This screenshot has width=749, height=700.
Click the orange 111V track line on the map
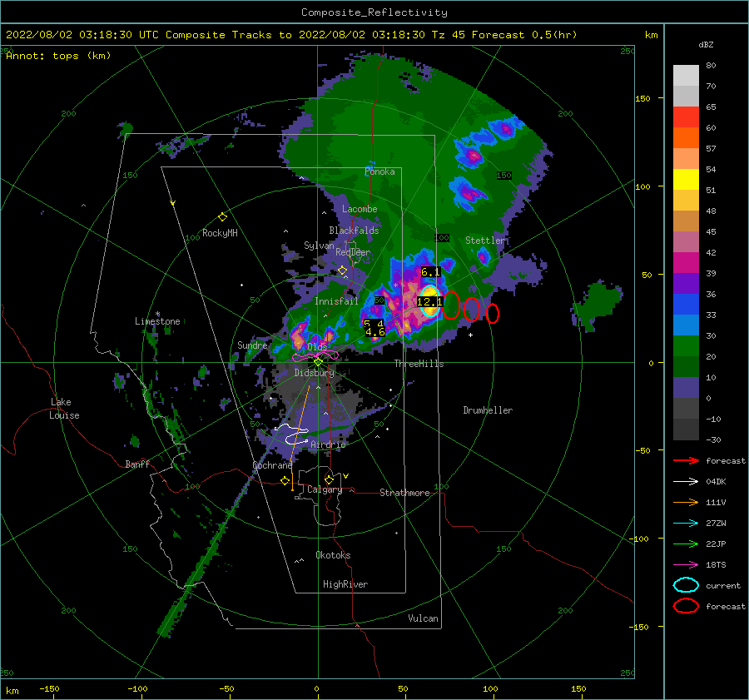(x=300, y=438)
